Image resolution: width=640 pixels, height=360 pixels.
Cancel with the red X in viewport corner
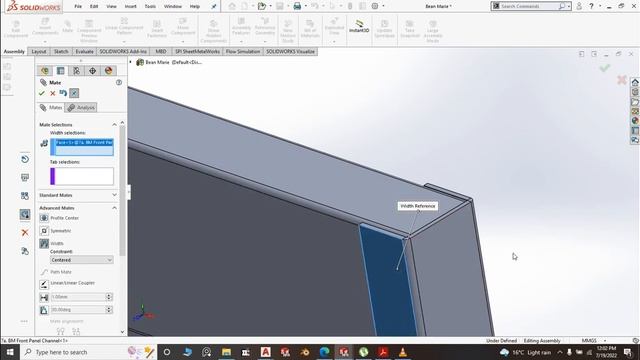(622, 80)
